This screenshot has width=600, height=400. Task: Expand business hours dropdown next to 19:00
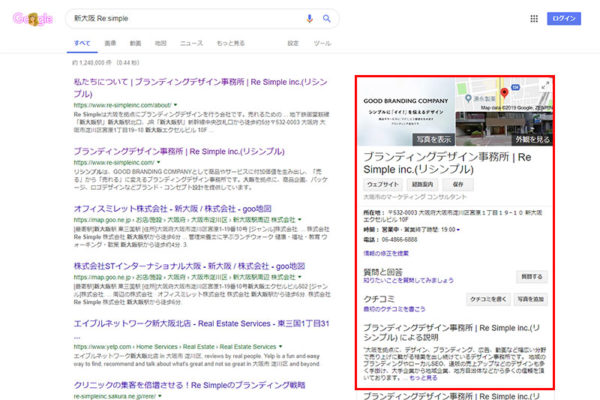458,230
